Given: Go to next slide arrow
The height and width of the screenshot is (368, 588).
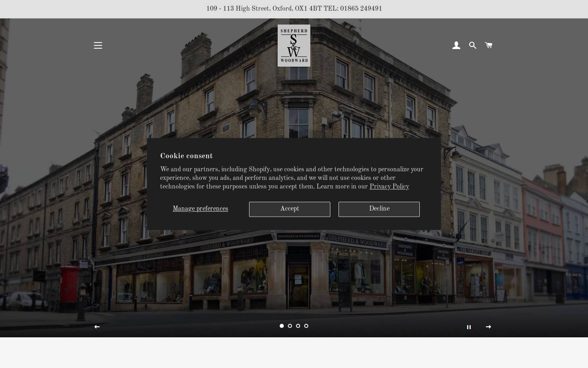Looking at the screenshot, I should (488, 327).
